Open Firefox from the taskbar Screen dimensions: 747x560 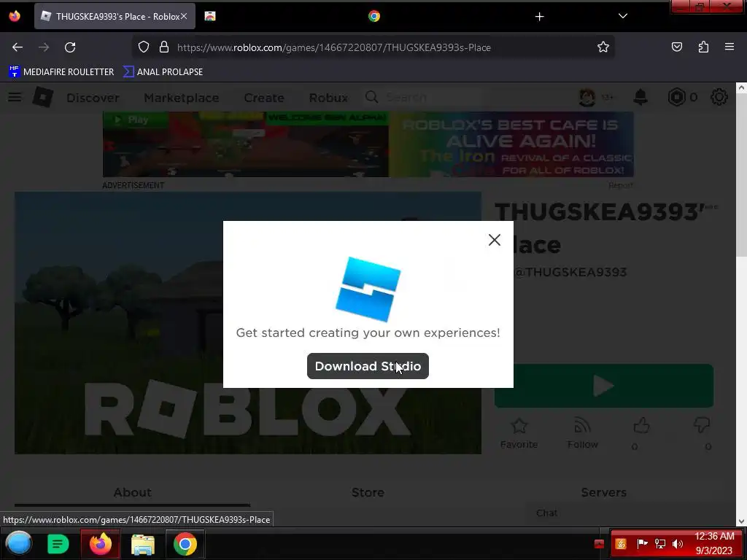[x=101, y=544]
